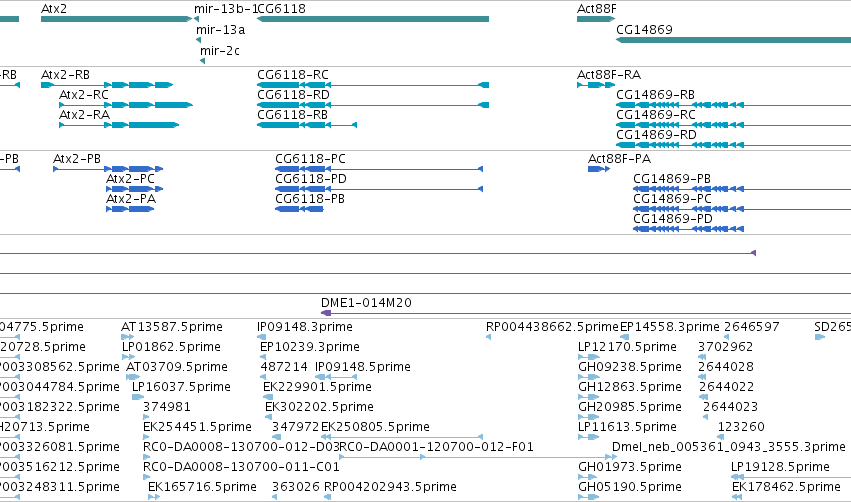Click the mir-13a gene label
This screenshot has height=502, width=851.
click(x=220, y=30)
